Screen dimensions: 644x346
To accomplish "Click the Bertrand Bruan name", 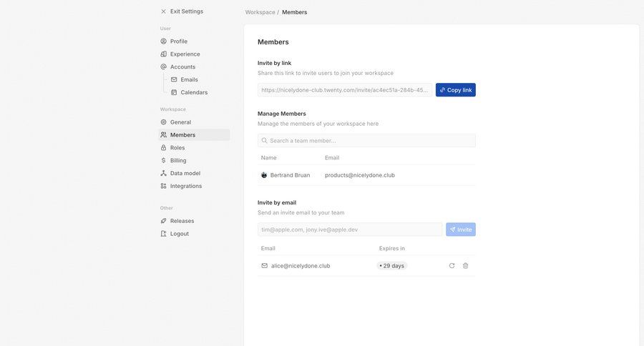I will (x=290, y=175).
